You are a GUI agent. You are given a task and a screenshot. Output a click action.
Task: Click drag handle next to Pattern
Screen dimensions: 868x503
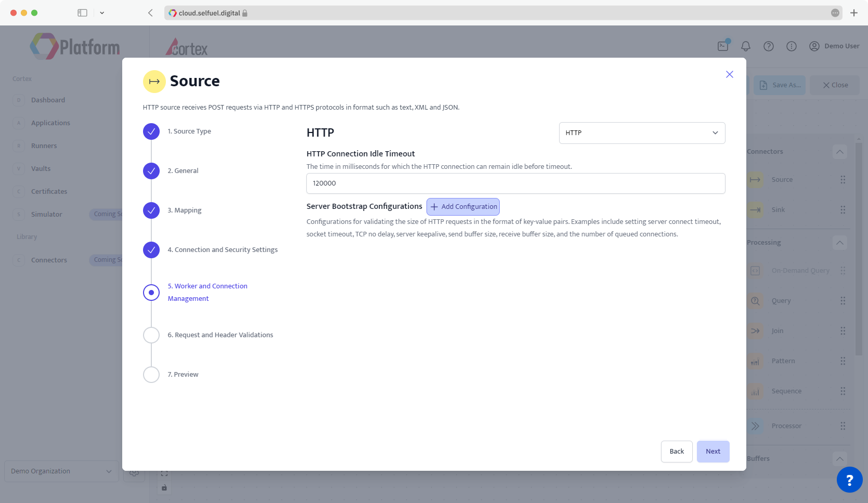coord(843,361)
